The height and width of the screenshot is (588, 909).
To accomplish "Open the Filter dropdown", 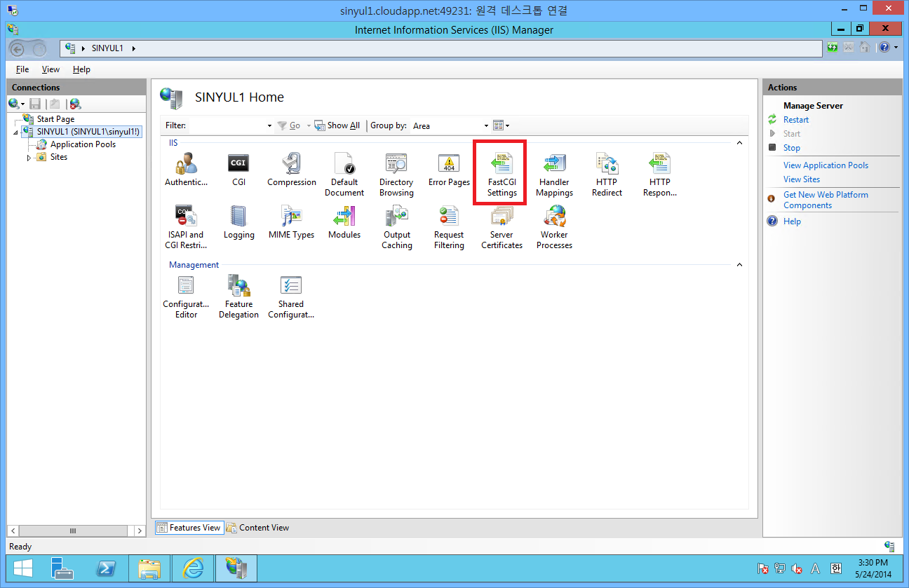I will [x=269, y=126].
